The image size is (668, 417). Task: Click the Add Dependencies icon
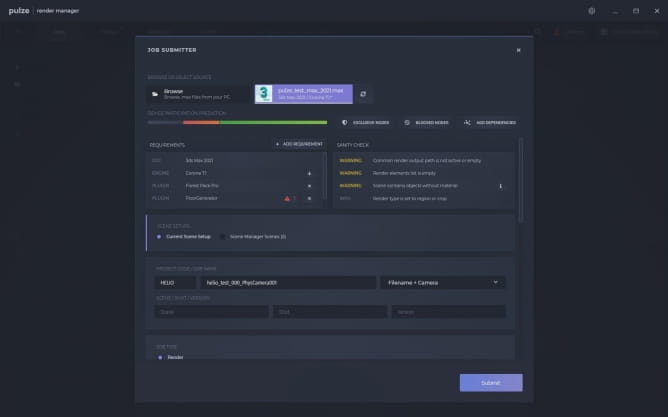pyautogui.click(x=468, y=123)
